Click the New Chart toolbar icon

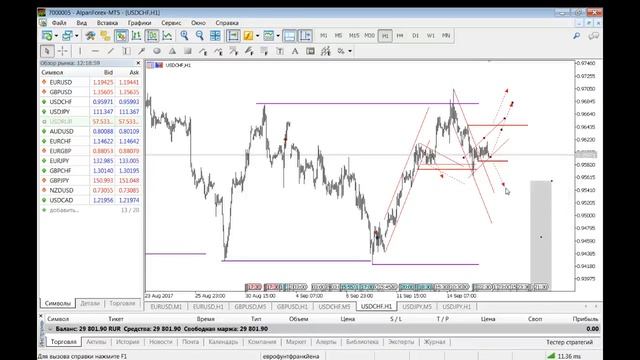(x=47, y=36)
